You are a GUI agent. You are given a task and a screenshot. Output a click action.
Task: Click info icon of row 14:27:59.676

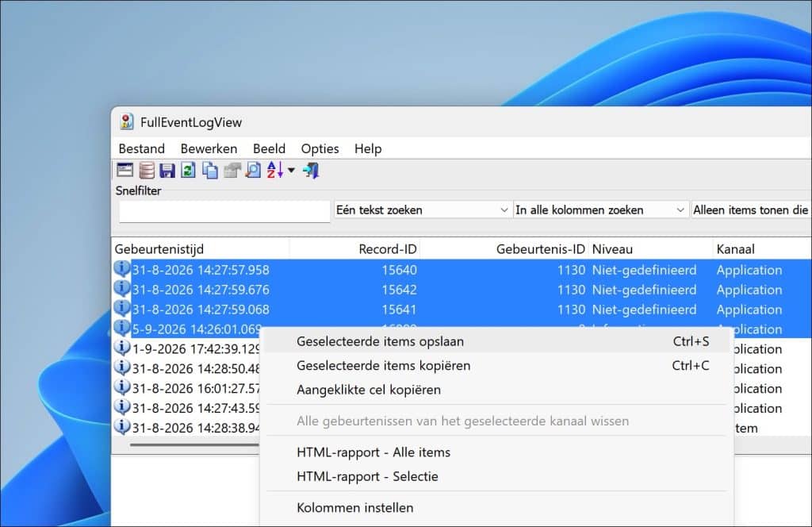tap(122, 289)
